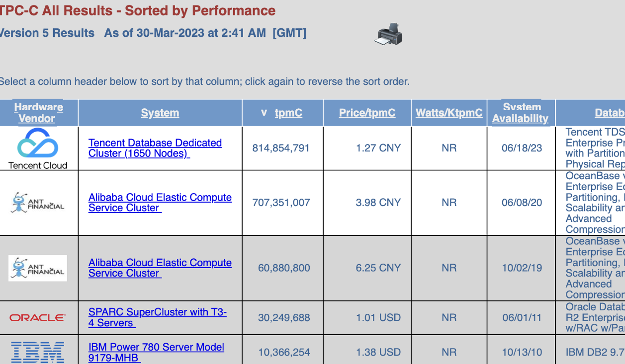Sort table by Hardware Vendor column
Viewport: 625px width, 364px height.
point(38,113)
